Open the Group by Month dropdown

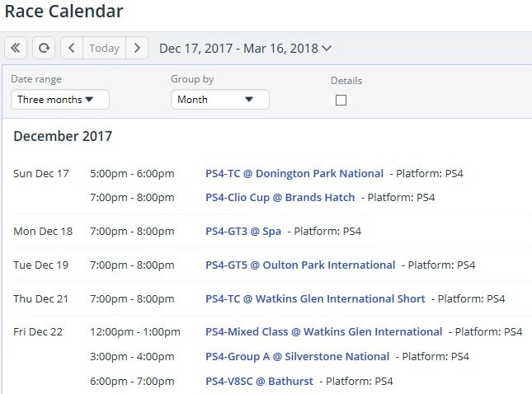click(x=220, y=100)
